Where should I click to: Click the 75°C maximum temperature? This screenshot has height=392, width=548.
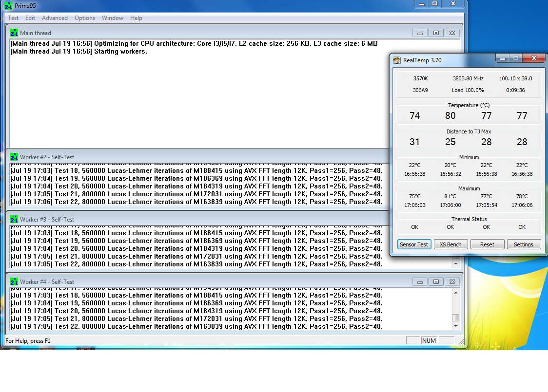point(414,196)
